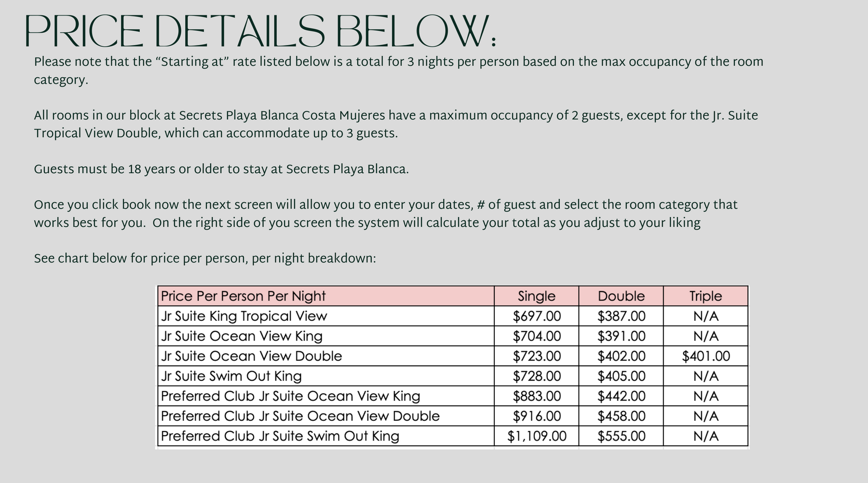Click the 'See chart below' text line
This screenshot has width=868, height=483.
[x=205, y=259]
